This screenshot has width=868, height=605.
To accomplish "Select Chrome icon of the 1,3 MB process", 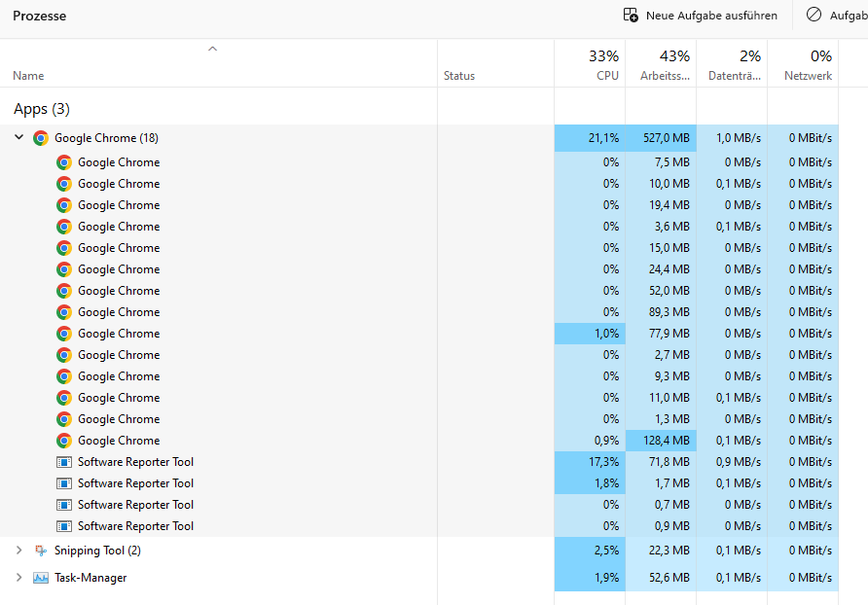I will [x=64, y=419].
